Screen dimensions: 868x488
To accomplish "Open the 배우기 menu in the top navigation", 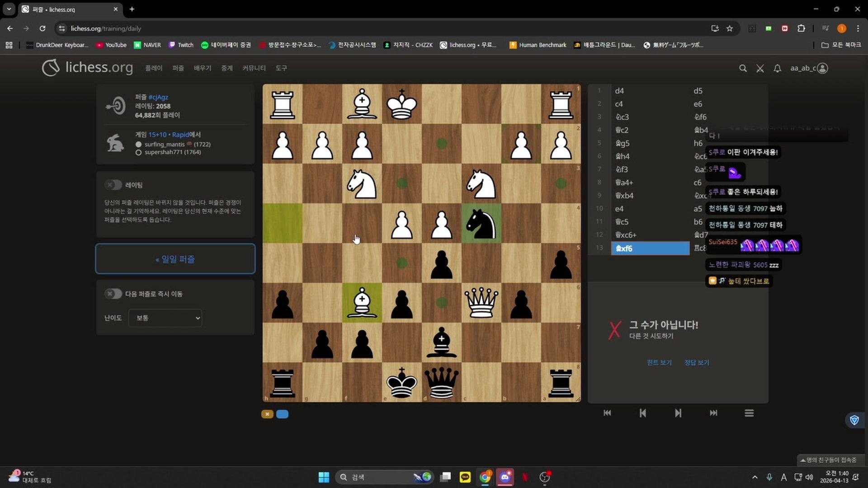I will coord(202,68).
